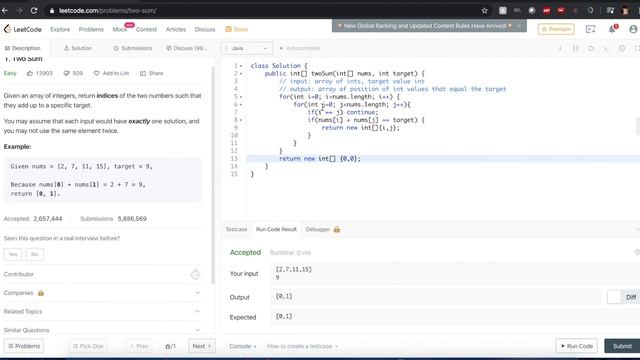The image size is (640, 360).
Task: Expand the Companies section
Action: 102,293
